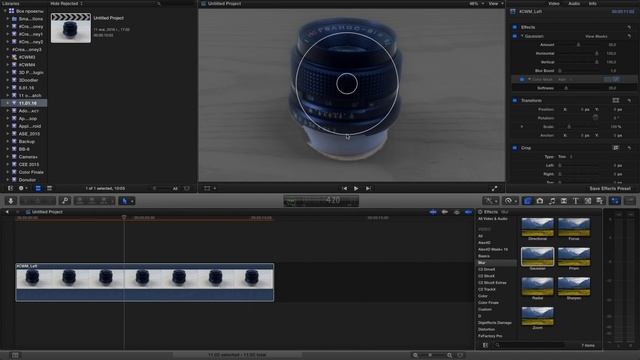Screen dimensions: 640x360
Task: Select the Zoom blur effect thumbnail
Action: 538,316
